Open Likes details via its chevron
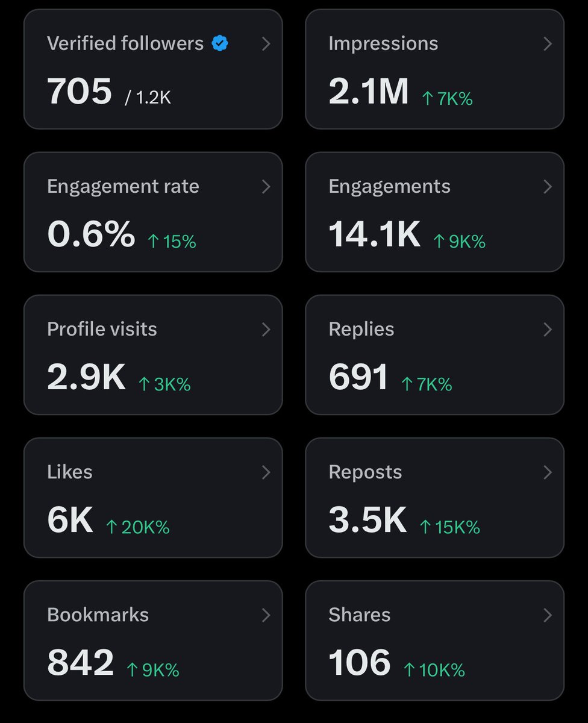 click(266, 472)
